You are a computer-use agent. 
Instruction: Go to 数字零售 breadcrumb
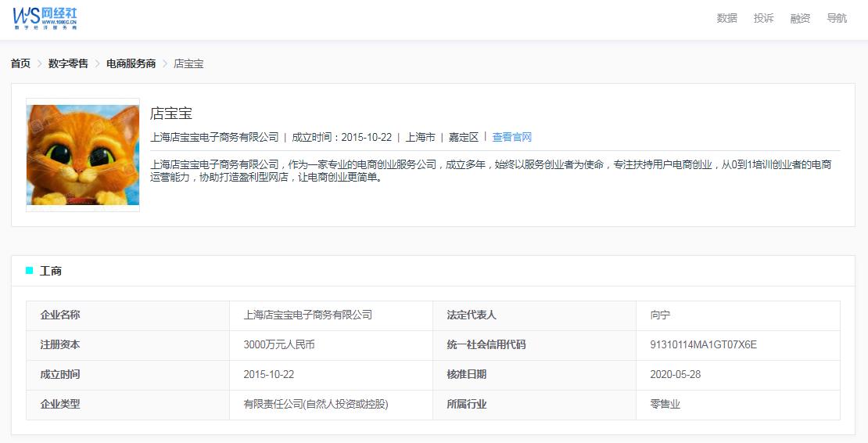click(68, 63)
